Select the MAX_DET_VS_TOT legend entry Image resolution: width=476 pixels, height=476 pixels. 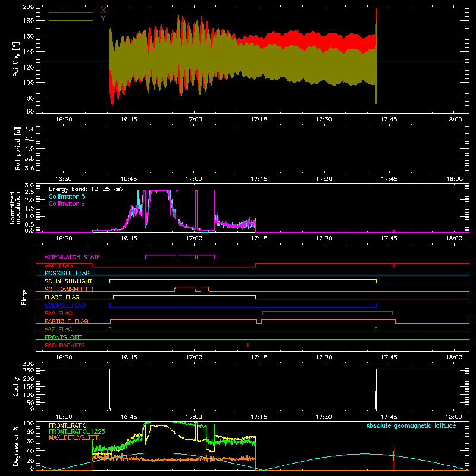pyautogui.click(x=74, y=437)
